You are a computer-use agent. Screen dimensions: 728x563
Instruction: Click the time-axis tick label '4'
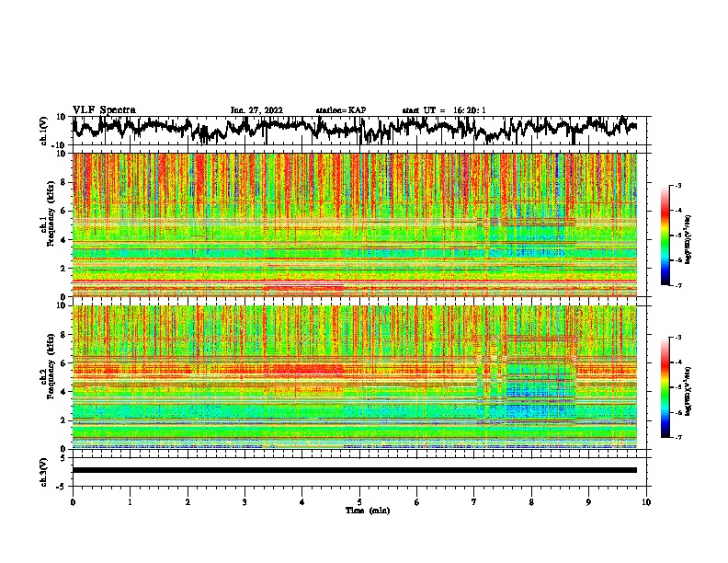pyautogui.click(x=302, y=501)
